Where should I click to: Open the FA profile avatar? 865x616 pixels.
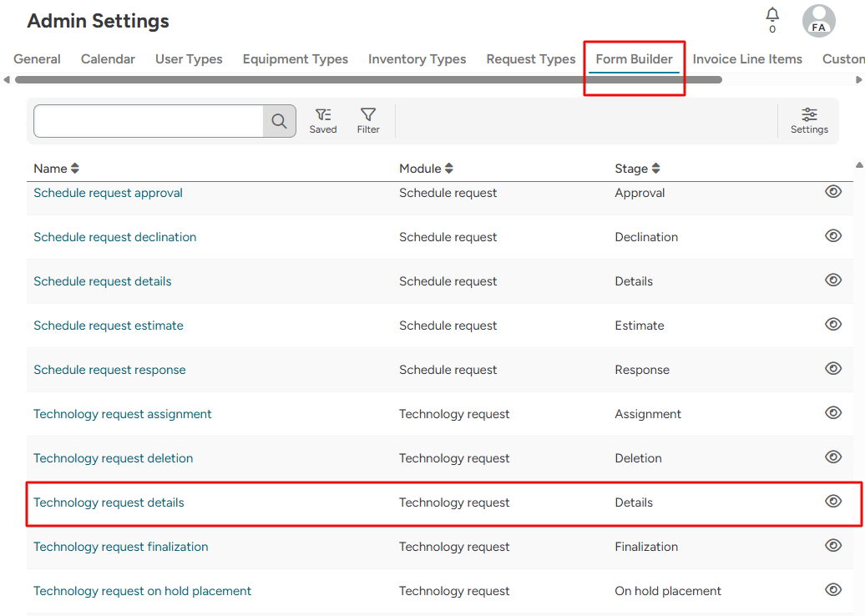[818, 21]
